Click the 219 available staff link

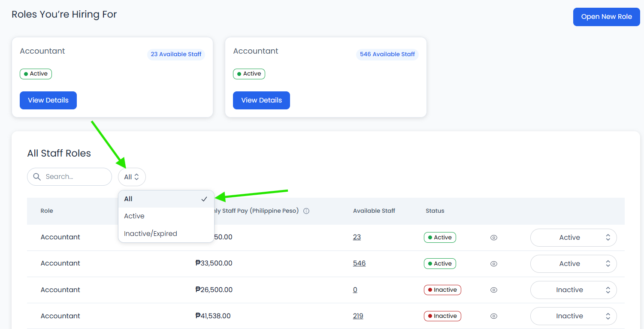click(358, 316)
